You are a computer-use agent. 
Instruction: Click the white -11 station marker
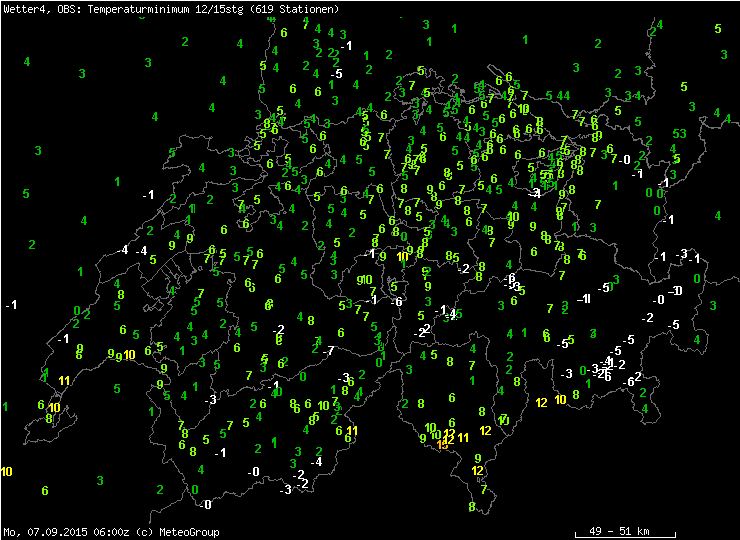click(x=585, y=299)
